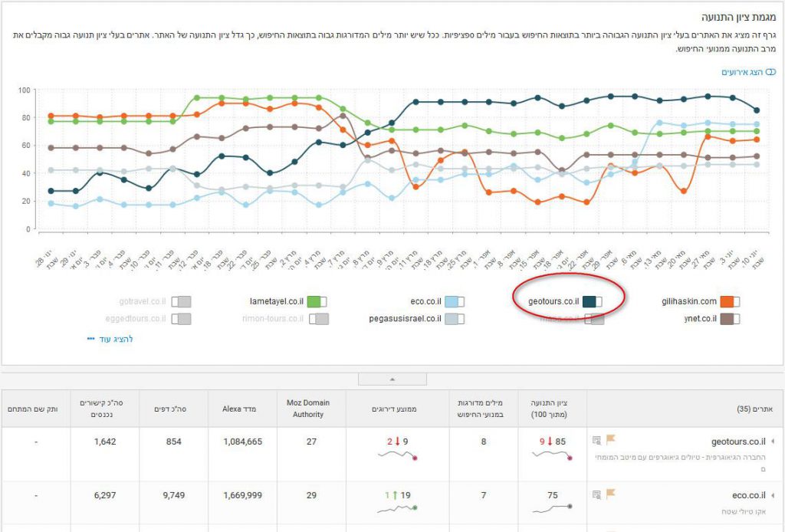The width and height of the screenshot is (785, 532).
Task: Select the eco.co.il description אקו טיולי שטח
Action: (x=744, y=511)
